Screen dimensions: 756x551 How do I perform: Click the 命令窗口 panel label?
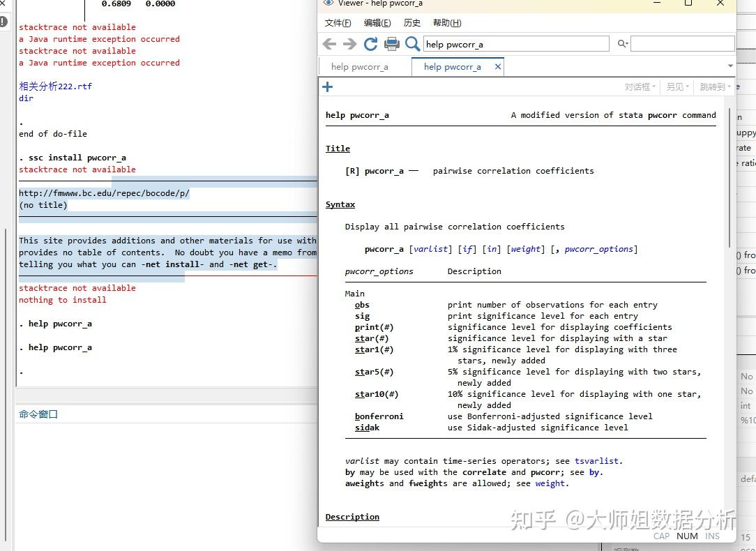coord(38,413)
